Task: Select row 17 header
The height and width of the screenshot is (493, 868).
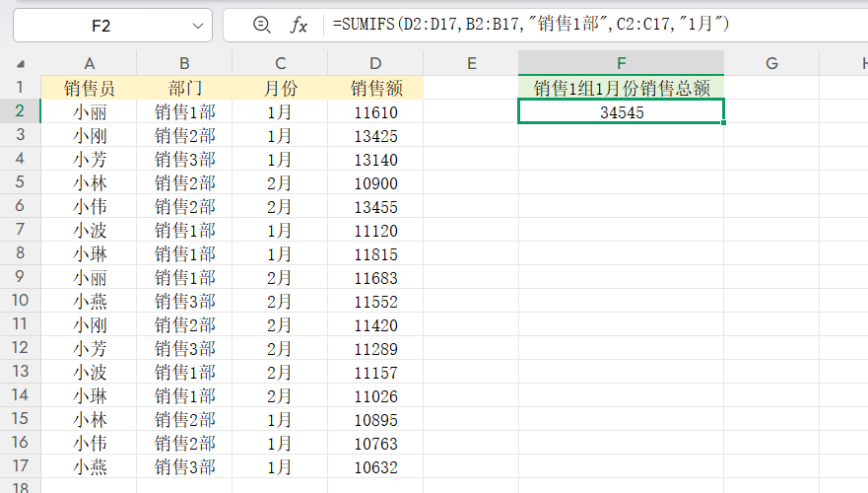Action: [x=20, y=466]
